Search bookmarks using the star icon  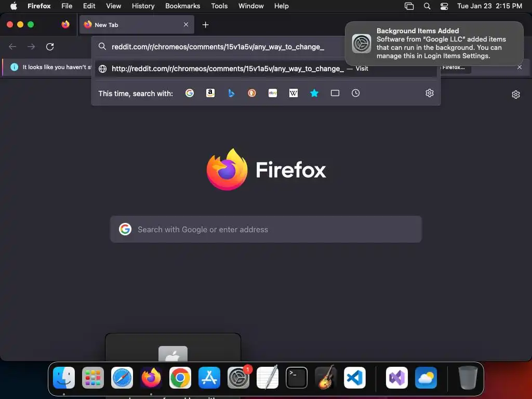pyautogui.click(x=314, y=93)
